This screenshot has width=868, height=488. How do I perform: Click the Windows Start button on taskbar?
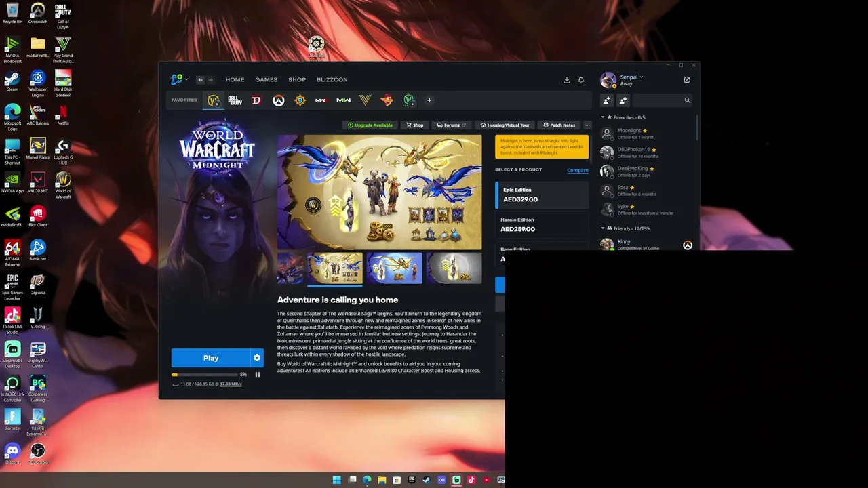[x=337, y=480]
